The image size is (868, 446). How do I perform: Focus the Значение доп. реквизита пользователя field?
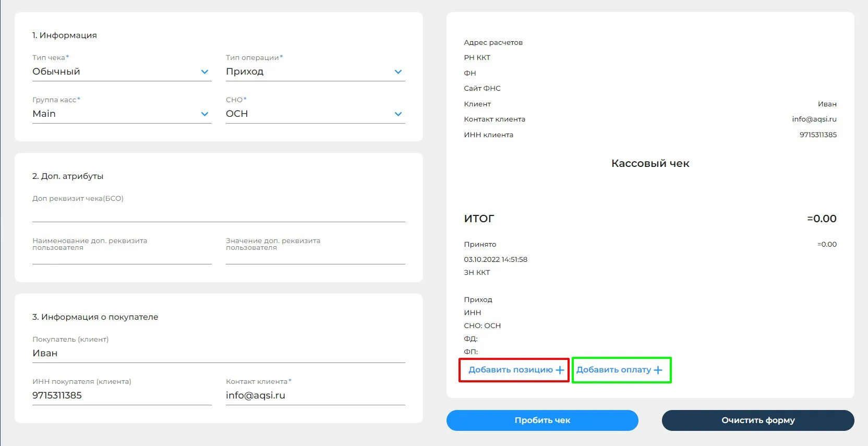click(x=316, y=256)
